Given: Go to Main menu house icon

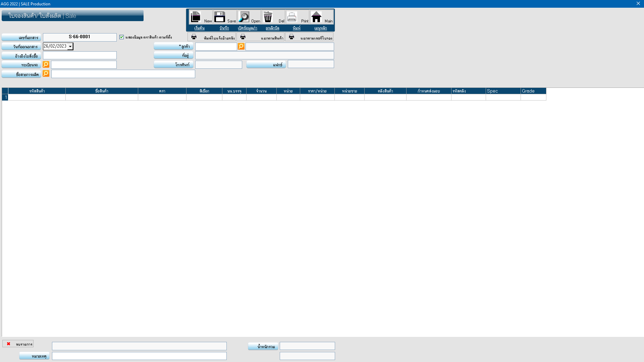Looking at the screenshot, I should click(316, 17).
